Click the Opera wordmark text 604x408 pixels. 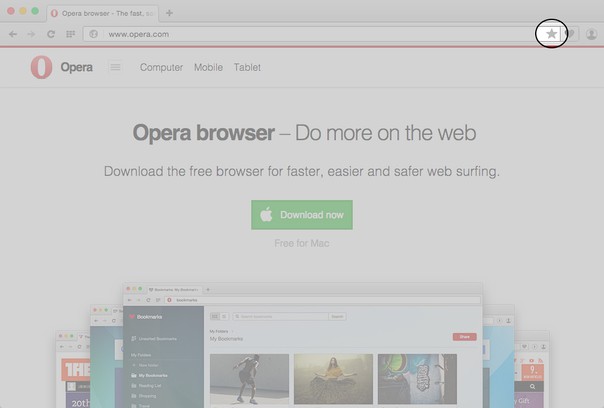pos(77,67)
